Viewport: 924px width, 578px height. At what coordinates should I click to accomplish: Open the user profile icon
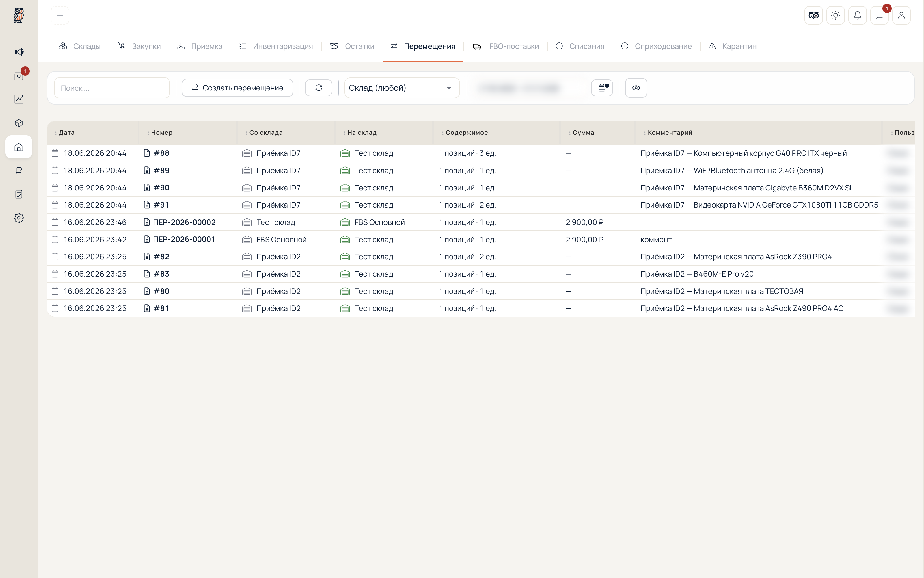pos(901,15)
